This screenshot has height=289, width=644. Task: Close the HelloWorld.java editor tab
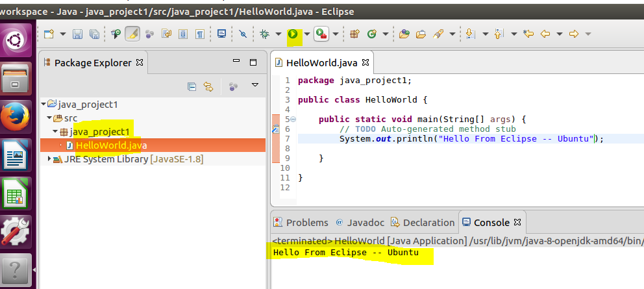coord(365,62)
